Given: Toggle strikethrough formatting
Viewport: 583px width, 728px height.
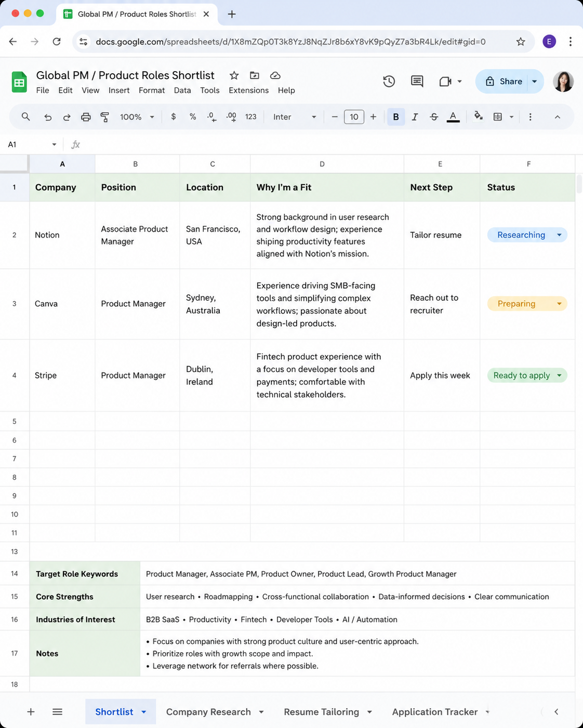Looking at the screenshot, I should (434, 117).
